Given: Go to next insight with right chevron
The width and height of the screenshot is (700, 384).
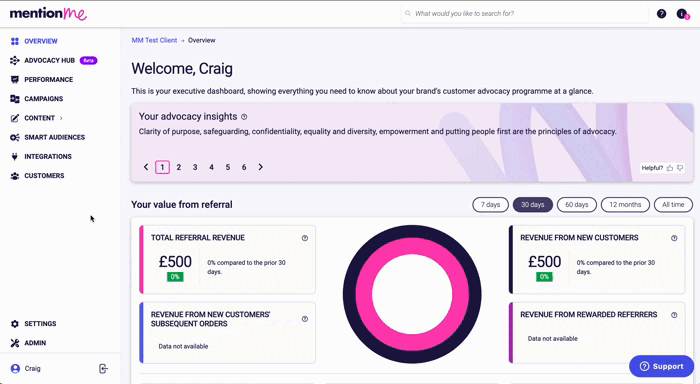Looking at the screenshot, I should (x=261, y=167).
